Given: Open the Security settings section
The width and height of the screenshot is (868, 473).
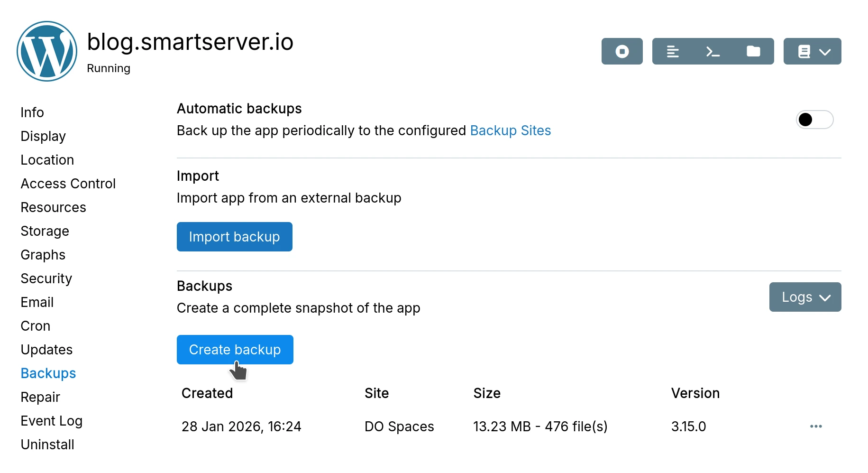Looking at the screenshot, I should pyautogui.click(x=46, y=278).
